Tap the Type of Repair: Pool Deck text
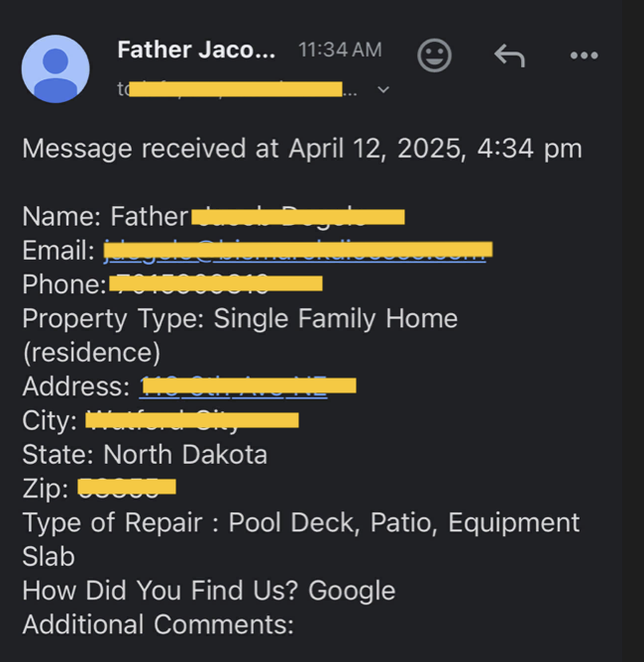644x662 pixels. 300,522
